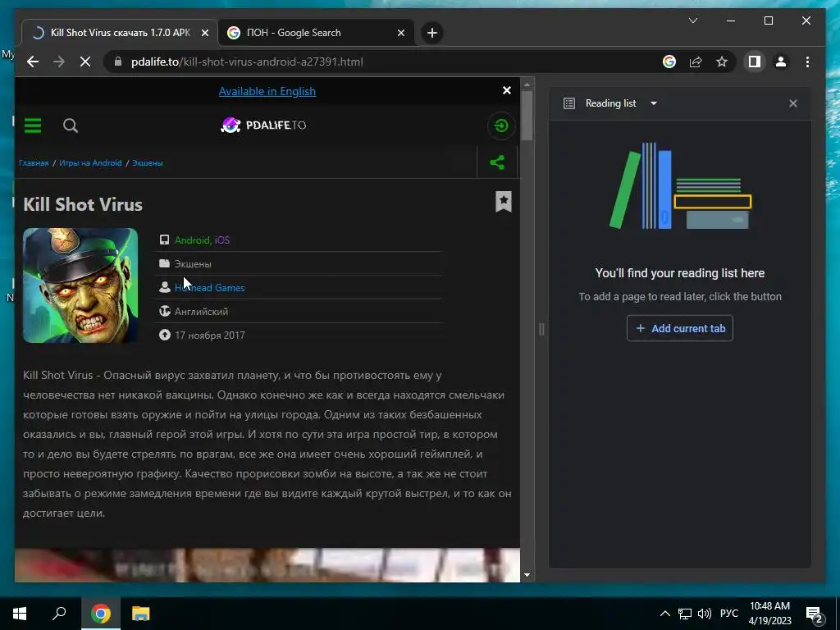Open File Explorer from taskbar
The image size is (840, 630).
pyautogui.click(x=140, y=614)
